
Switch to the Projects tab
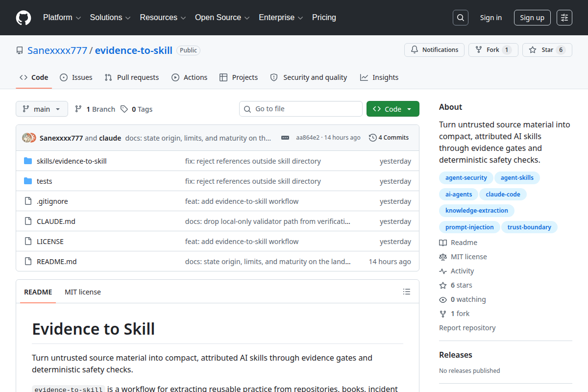[x=239, y=77]
